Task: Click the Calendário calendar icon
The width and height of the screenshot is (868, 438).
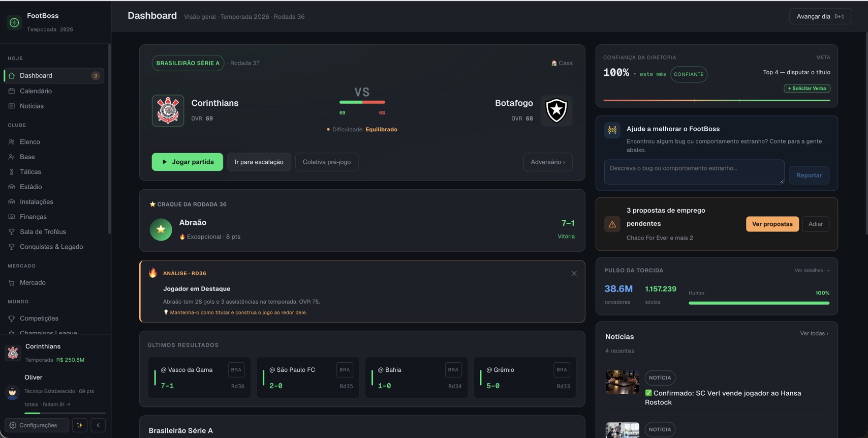Action: [x=12, y=91]
